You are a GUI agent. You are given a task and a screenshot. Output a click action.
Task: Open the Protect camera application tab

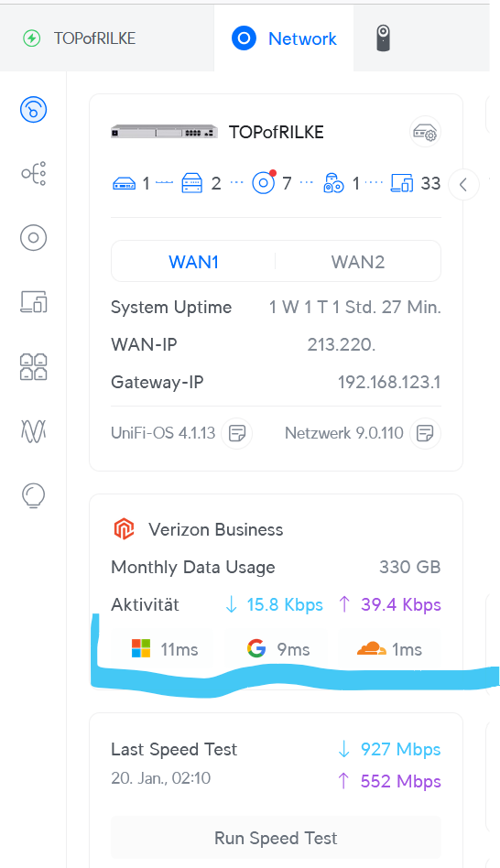click(x=383, y=38)
